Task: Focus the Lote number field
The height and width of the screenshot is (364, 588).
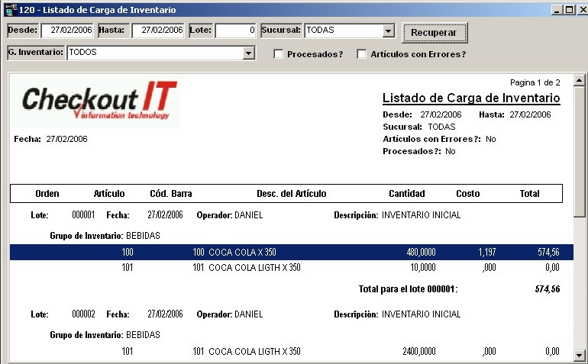Action: pyautogui.click(x=235, y=31)
